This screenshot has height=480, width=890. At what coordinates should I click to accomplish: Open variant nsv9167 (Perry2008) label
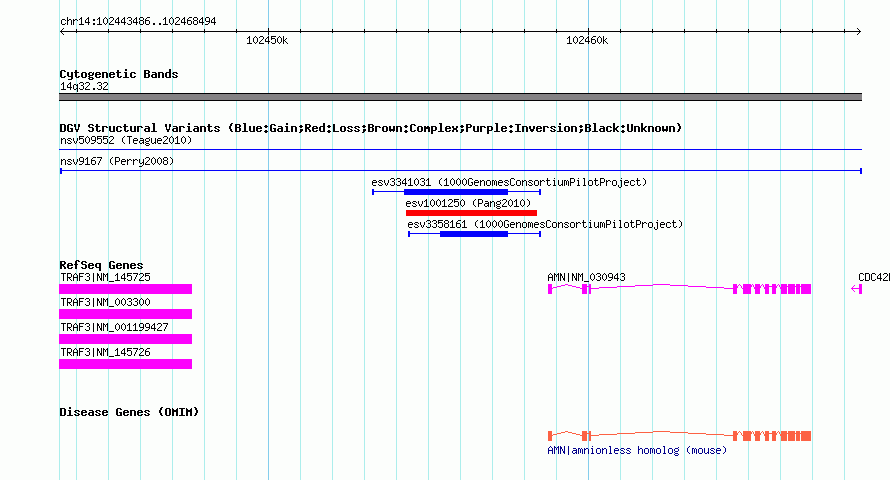tap(117, 161)
